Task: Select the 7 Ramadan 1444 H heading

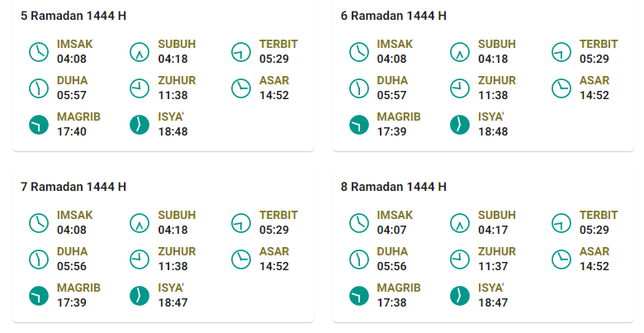Action: tap(73, 187)
